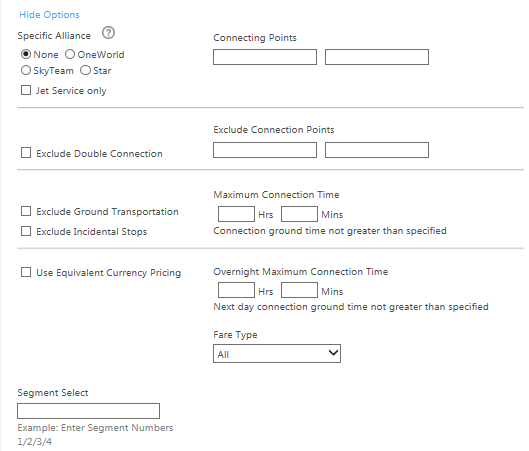Click the Specific Alliance help icon
529x451 pixels.
108,33
